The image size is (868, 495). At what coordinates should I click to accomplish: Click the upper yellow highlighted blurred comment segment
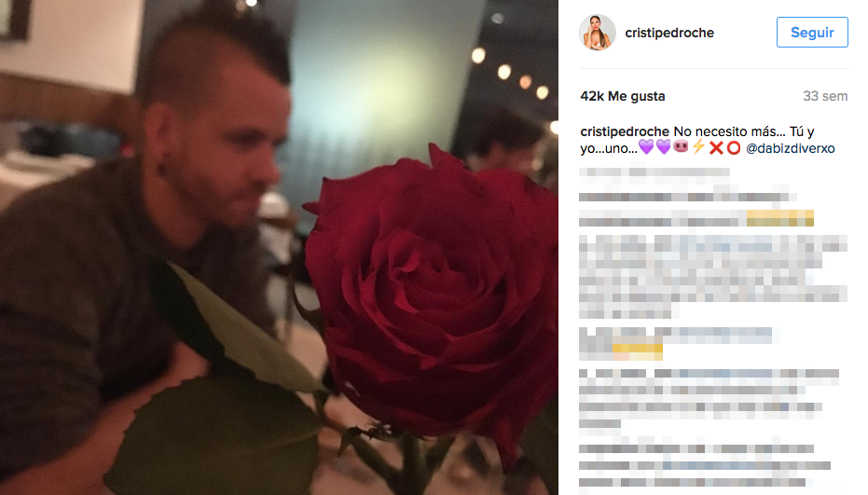(x=780, y=218)
